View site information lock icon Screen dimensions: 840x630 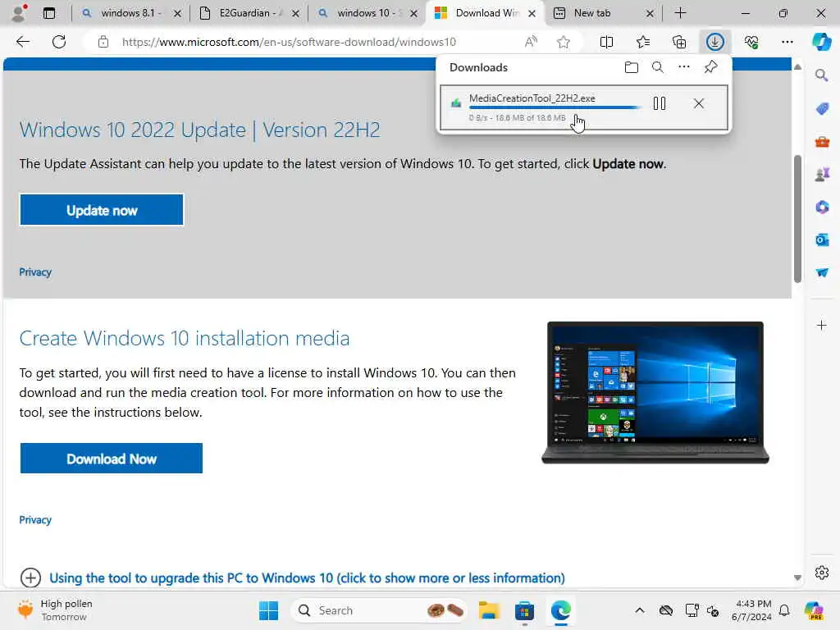coord(103,42)
